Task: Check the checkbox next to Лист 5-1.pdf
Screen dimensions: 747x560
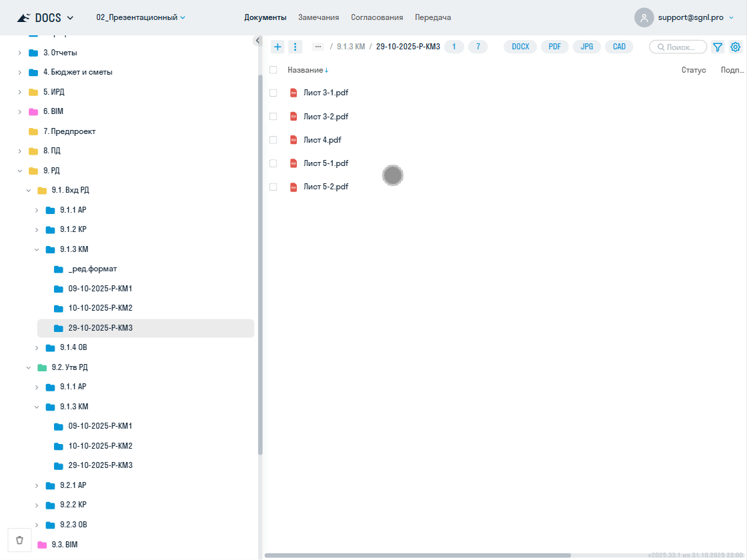Action: (273, 163)
